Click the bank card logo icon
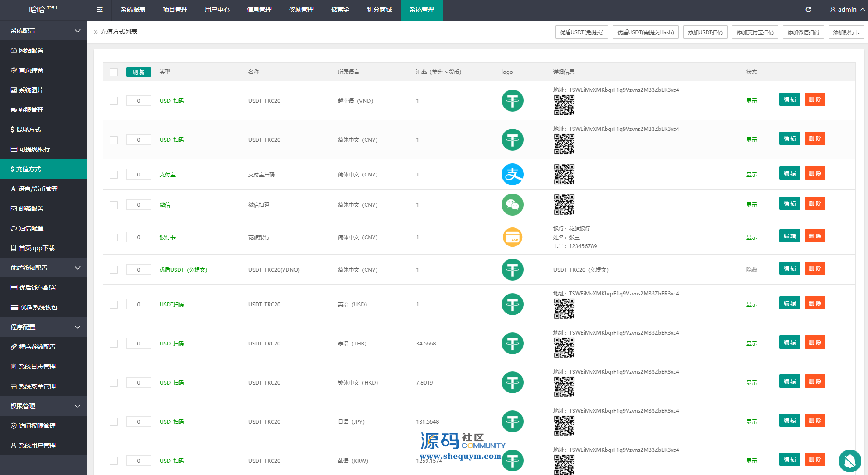The height and width of the screenshot is (475, 868). [x=512, y=237]
